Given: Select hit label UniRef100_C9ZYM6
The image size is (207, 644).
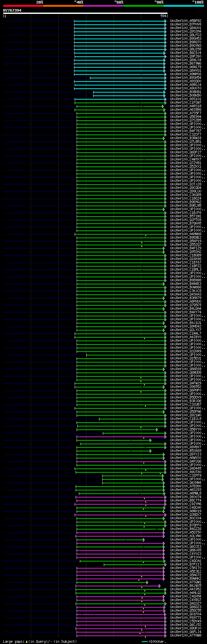Looking at the screenshot, I should pos(186,504).
